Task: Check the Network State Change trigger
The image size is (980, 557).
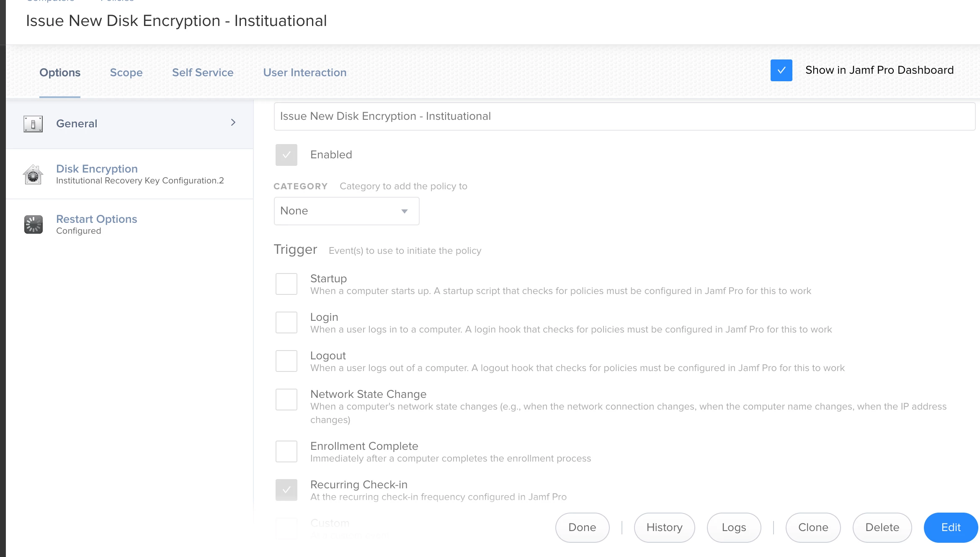Action: pyautogui.click(x=286, y=400)
